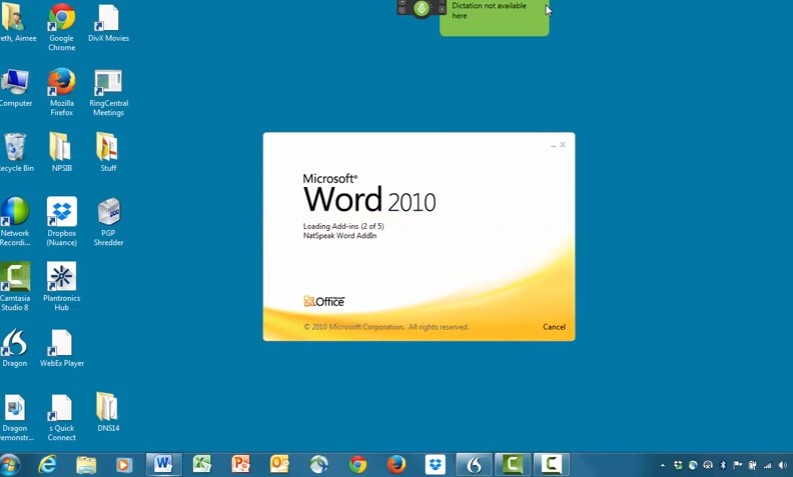Open network signal tray icon
This screenshot has width=793, height=477.
click(x=768, y=465)
